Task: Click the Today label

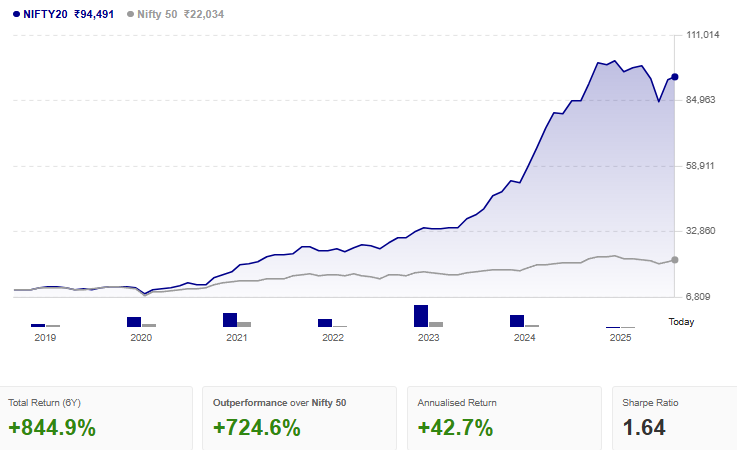Action: [681, 322]
